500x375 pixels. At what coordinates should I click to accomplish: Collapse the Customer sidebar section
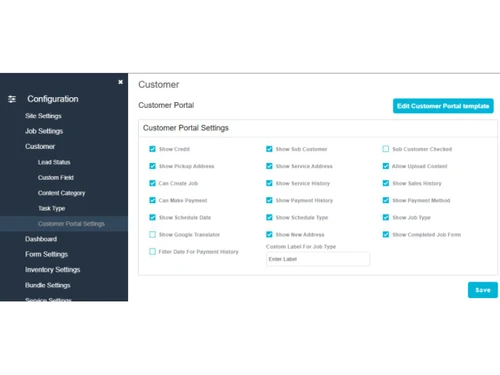40,147
